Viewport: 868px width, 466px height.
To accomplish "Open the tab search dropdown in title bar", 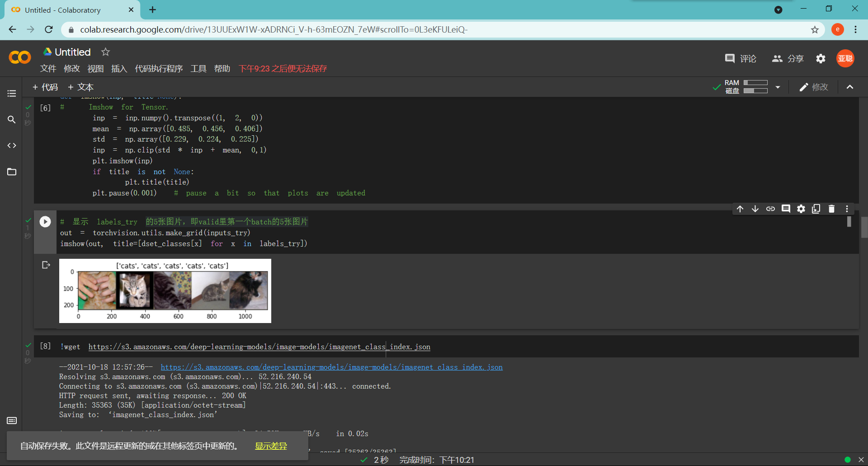I will pos(778,10).
